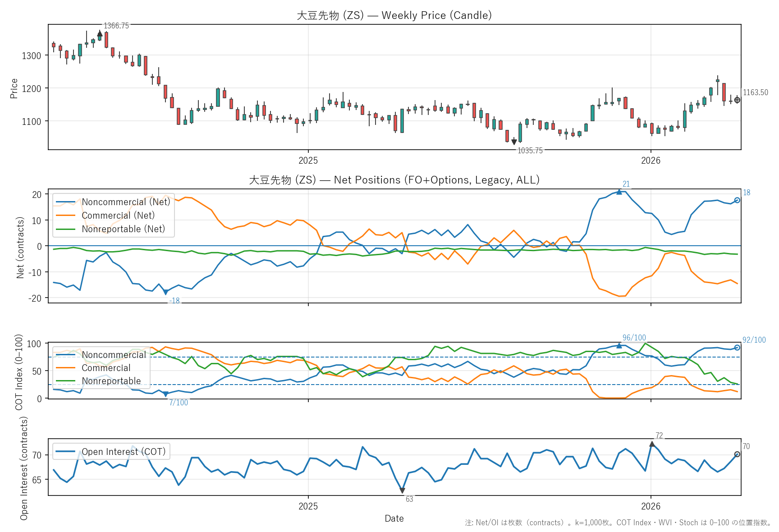
Task: Click the Weekly Price (Candle) chart title
Action: tap(394, 15)
